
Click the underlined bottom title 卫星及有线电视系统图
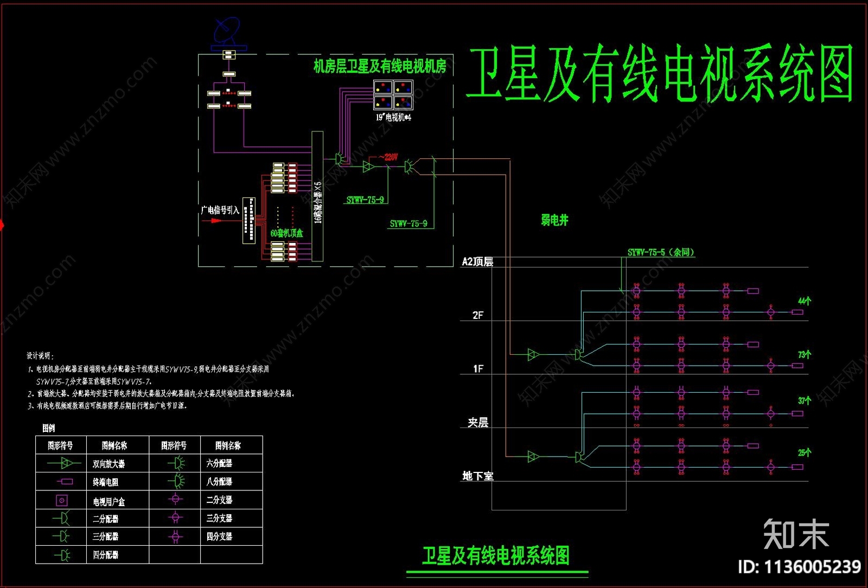point(496,555)
